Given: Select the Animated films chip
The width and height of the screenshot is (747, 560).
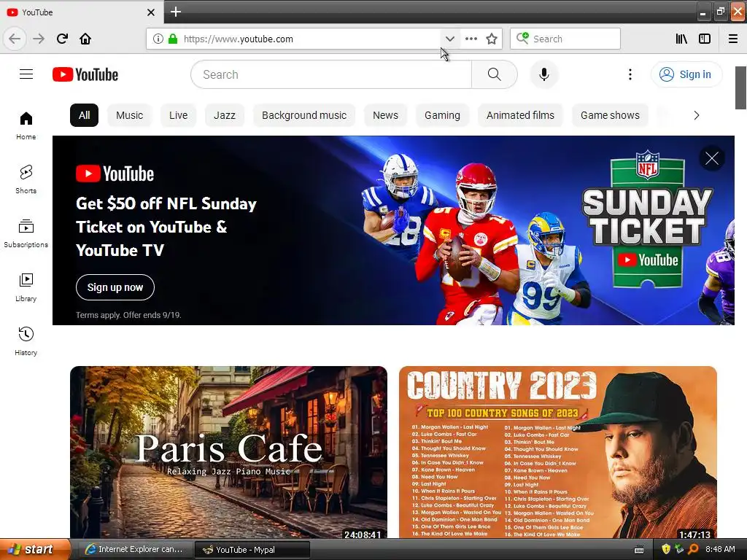Looking at the screenshot, I should tap(520, 115).
